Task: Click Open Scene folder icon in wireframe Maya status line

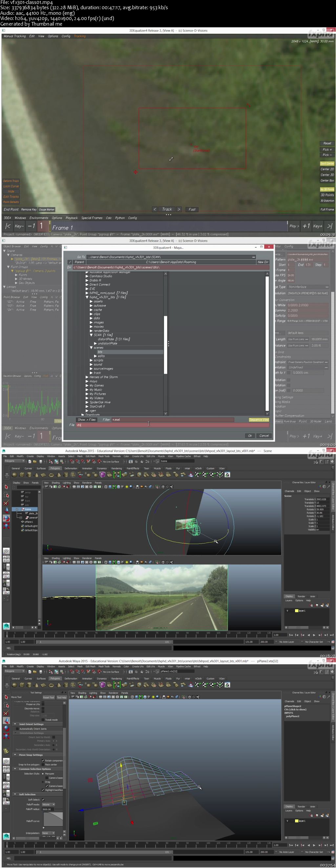Action: 35,671
